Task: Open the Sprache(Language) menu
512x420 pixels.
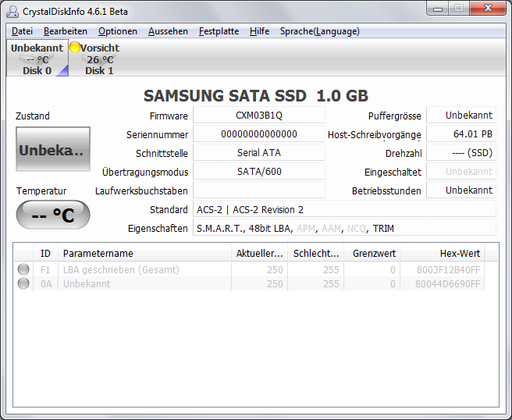Action: tap(320, 31)
